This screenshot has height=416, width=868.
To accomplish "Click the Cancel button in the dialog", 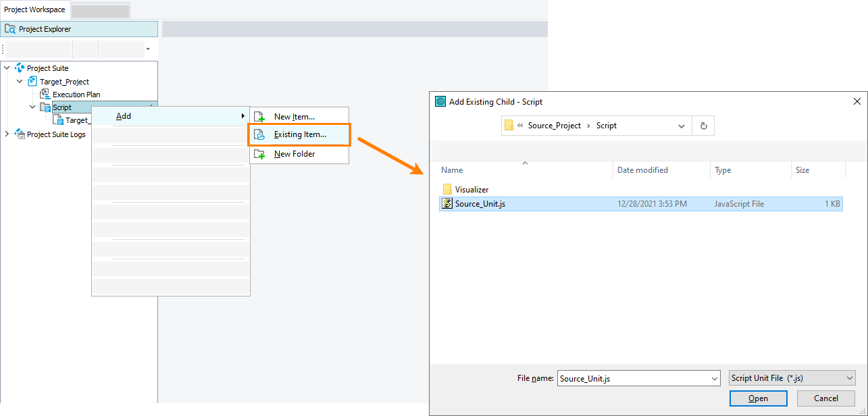I will pos(825,398).
